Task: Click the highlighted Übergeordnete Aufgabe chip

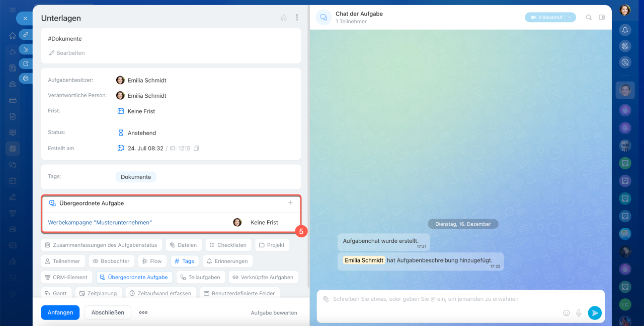Action: pos(134,277)
